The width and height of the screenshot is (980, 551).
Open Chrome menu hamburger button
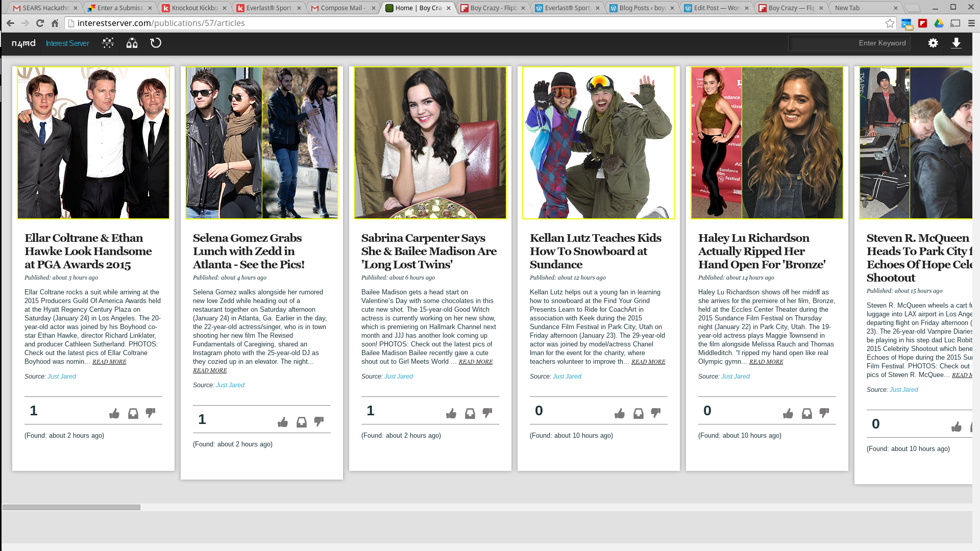tap(971, 23)
